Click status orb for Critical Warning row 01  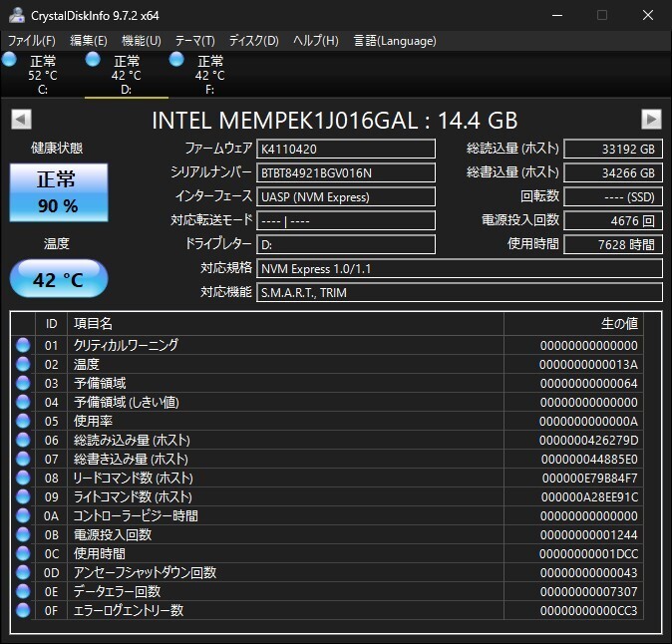[x=23, y=345]
